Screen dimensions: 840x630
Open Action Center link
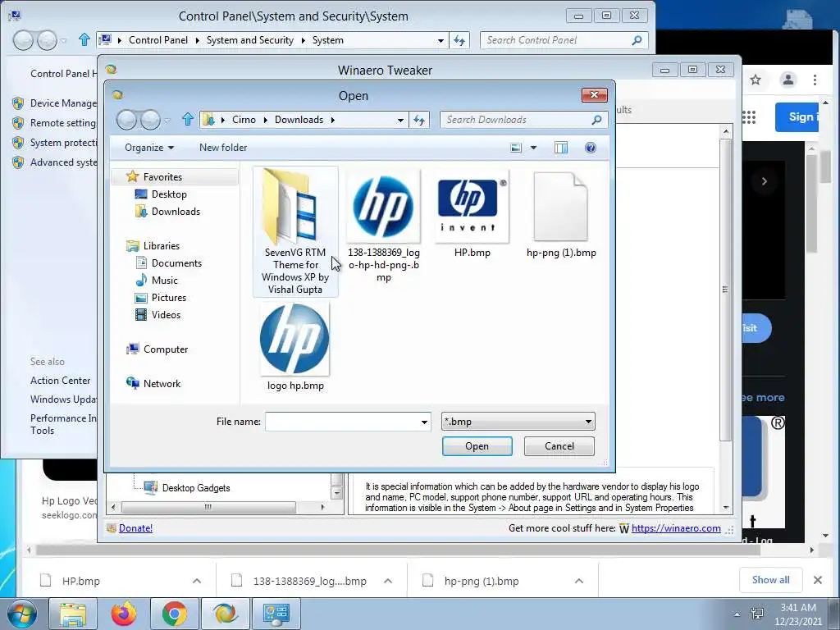click(60, 381)
